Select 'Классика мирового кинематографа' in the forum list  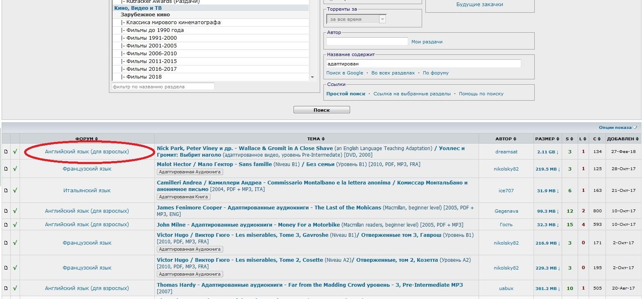point(173,22)
